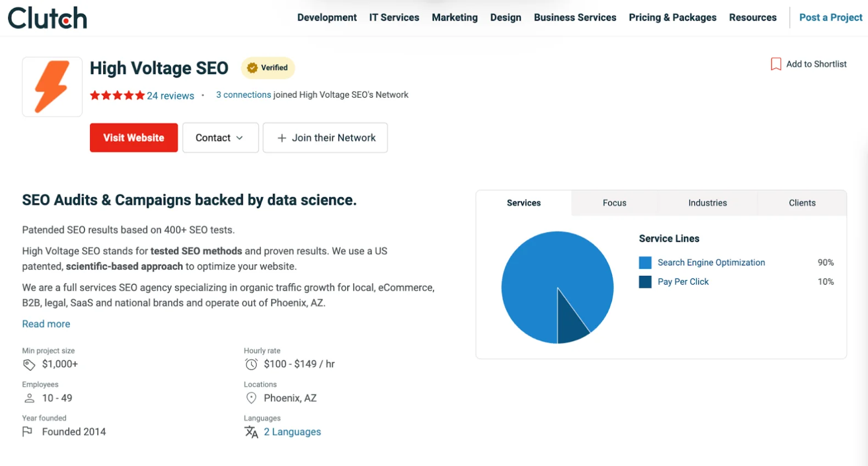Open the Resources menu
Image resolution: width=868 pixels, height=466 pixels.
coord(753,18)
